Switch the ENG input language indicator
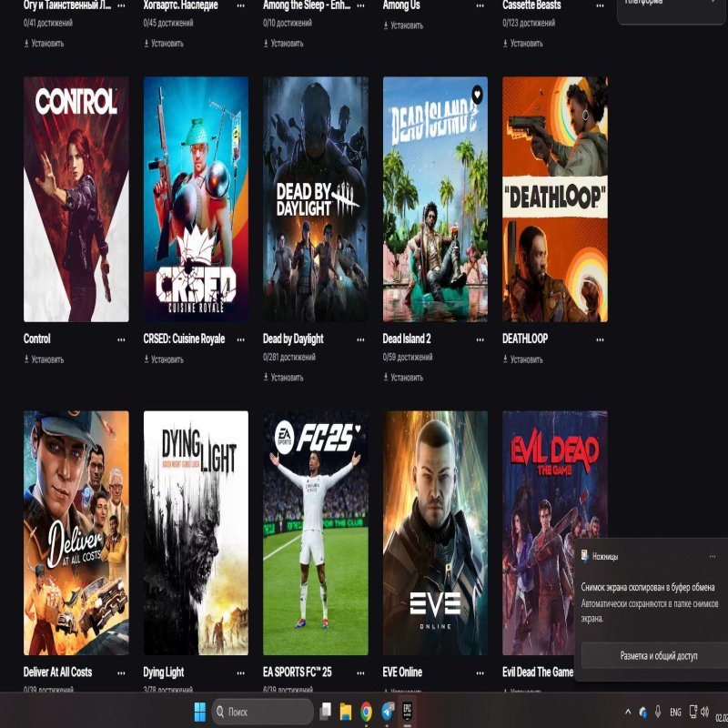The width and height of the screenshot is (728, 728). 675,712
